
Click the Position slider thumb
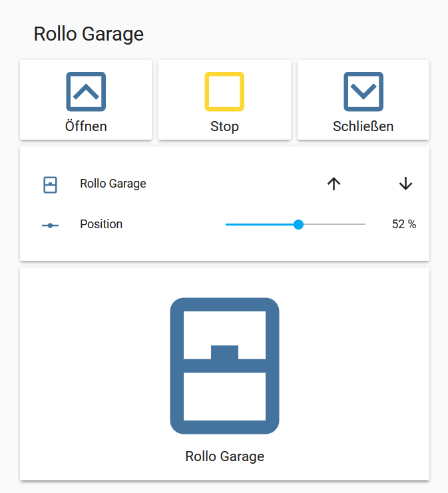[x=298, y=225]
